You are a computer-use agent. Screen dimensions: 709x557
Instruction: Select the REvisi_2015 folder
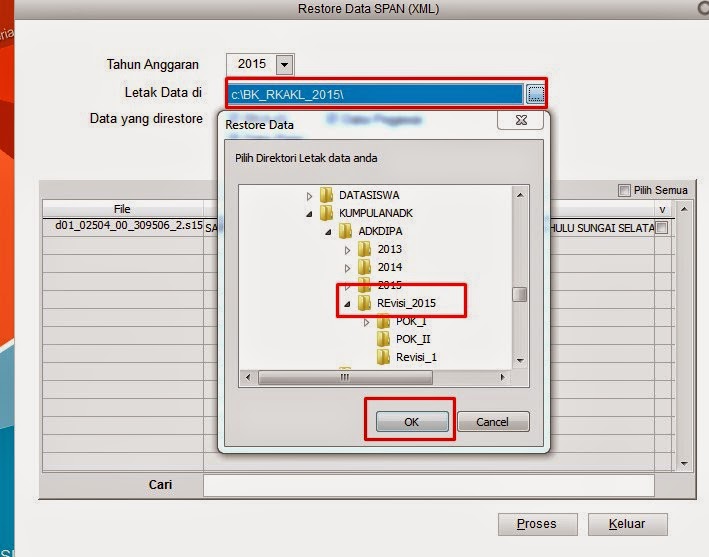pyautogui.click(x=406, y=303)
